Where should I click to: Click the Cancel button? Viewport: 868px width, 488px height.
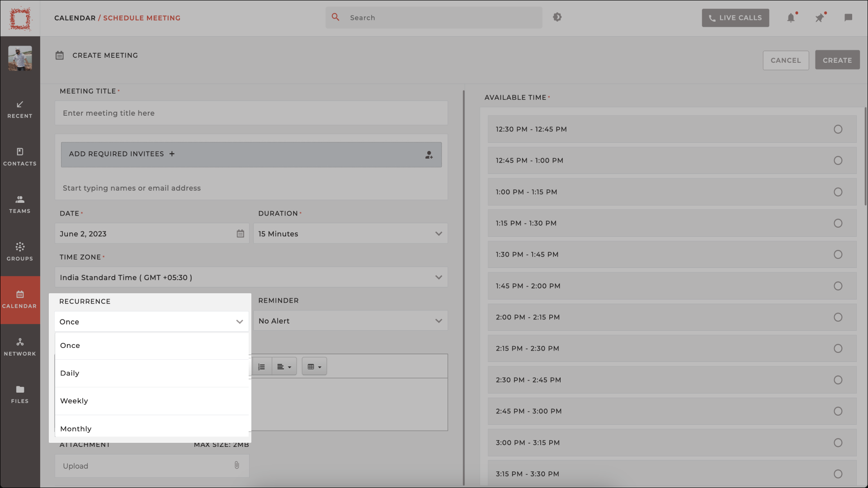click(786, 60)
